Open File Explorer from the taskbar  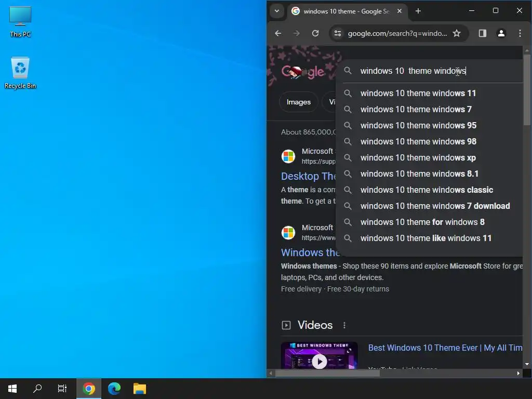pyautogui.click(x=139, y=389)
